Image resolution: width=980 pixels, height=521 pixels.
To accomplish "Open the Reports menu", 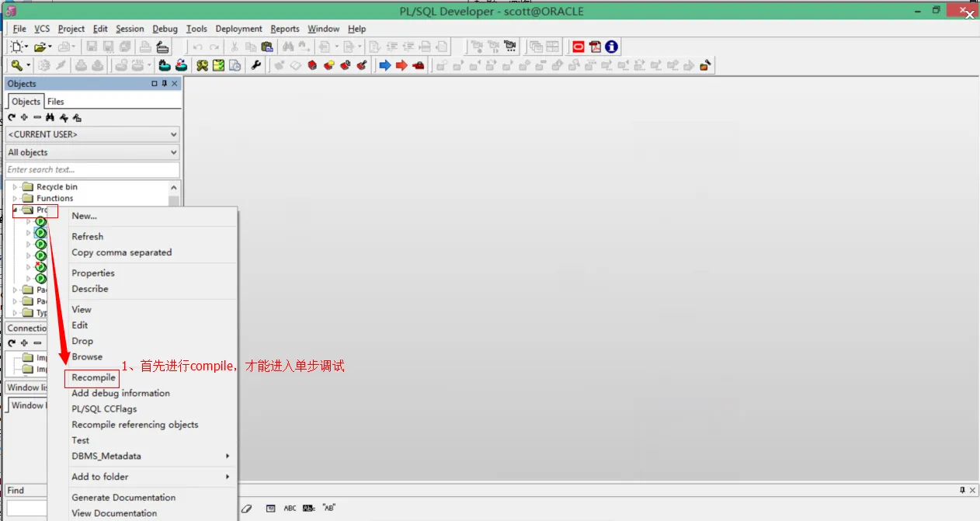I will point(285,29).
